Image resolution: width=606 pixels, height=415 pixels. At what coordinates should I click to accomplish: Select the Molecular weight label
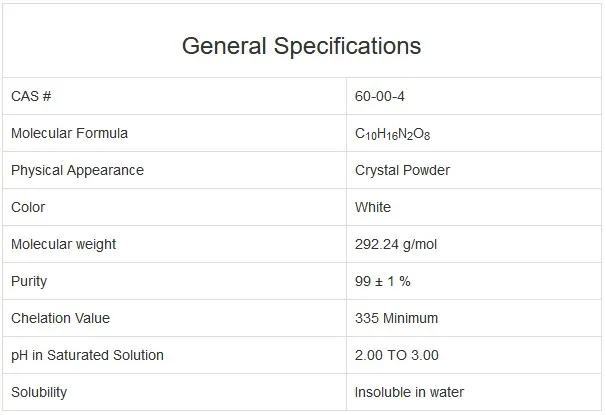pos(63,244)
